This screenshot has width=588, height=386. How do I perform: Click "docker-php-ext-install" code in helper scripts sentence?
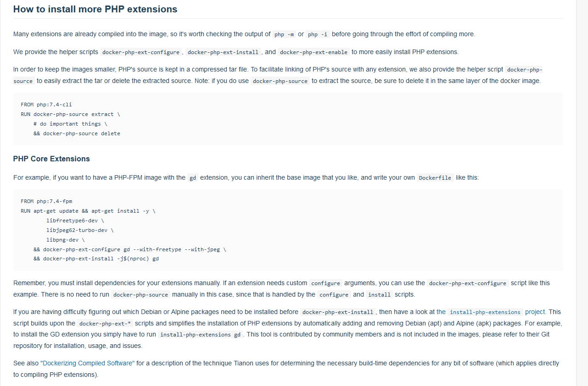coord(223,52)
